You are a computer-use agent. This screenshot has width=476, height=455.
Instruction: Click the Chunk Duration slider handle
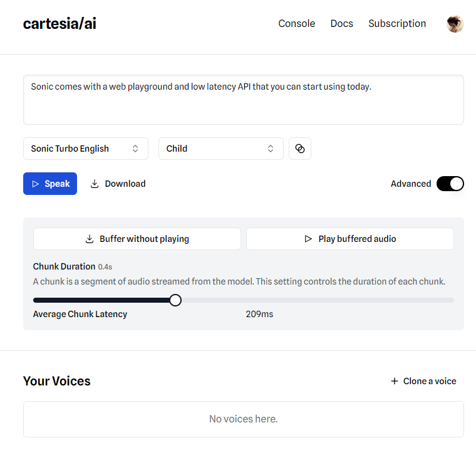[x=175, y=300]
